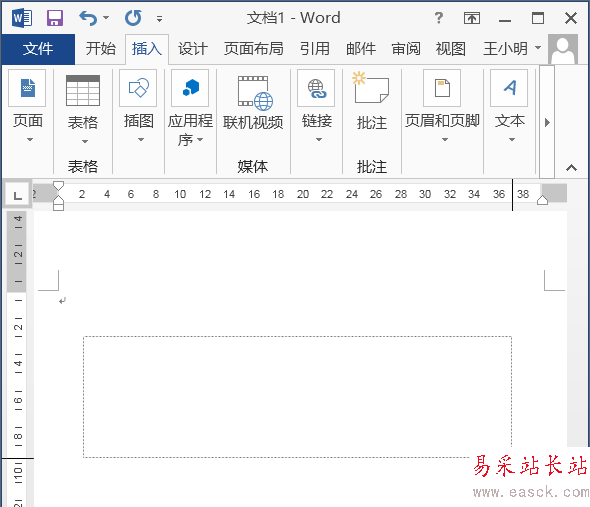The height and width of the screenshot is (507, 590).
Task: Click inside the dashed drawing canvas
Action: coord(297,397)
